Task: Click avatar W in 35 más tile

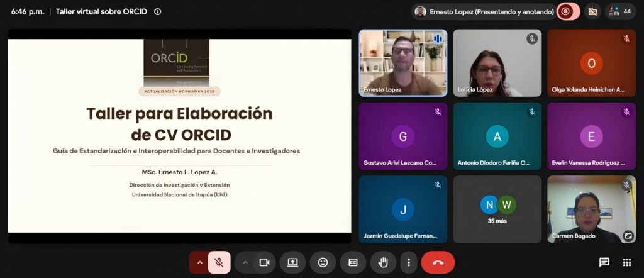Action: 507,205
